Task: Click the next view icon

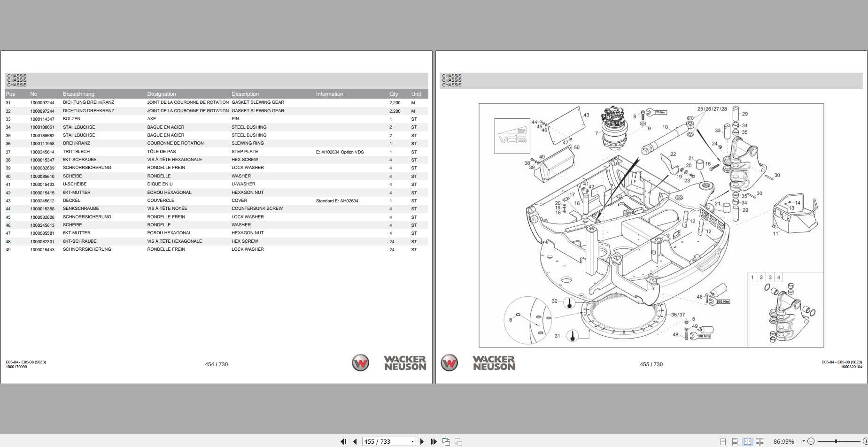Action: point(458,441)
